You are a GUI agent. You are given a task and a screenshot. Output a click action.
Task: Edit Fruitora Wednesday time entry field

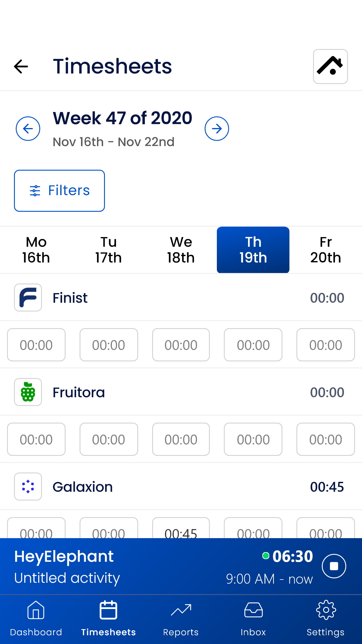[181, 439]
